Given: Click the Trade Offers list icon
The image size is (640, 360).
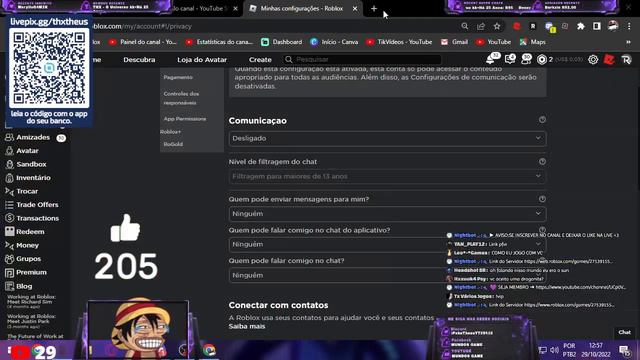Looking at the screenshot, I should [9, 205].
